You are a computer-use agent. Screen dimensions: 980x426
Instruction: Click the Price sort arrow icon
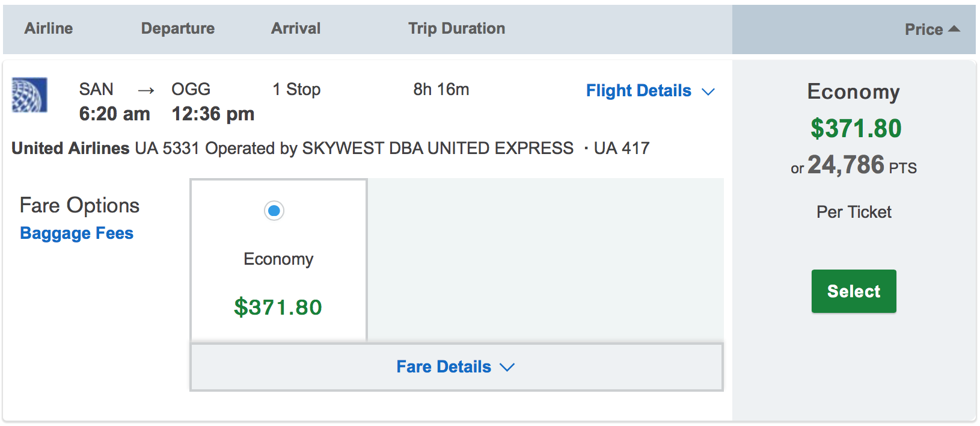click(x=954, y=29)
